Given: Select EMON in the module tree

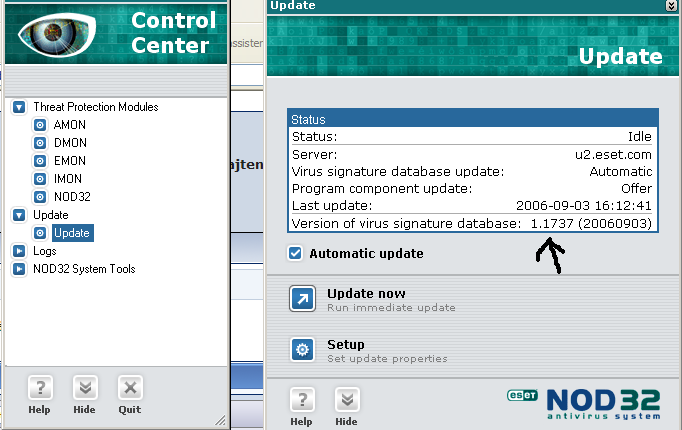Looking at the screenshot, I should [70, 161].
